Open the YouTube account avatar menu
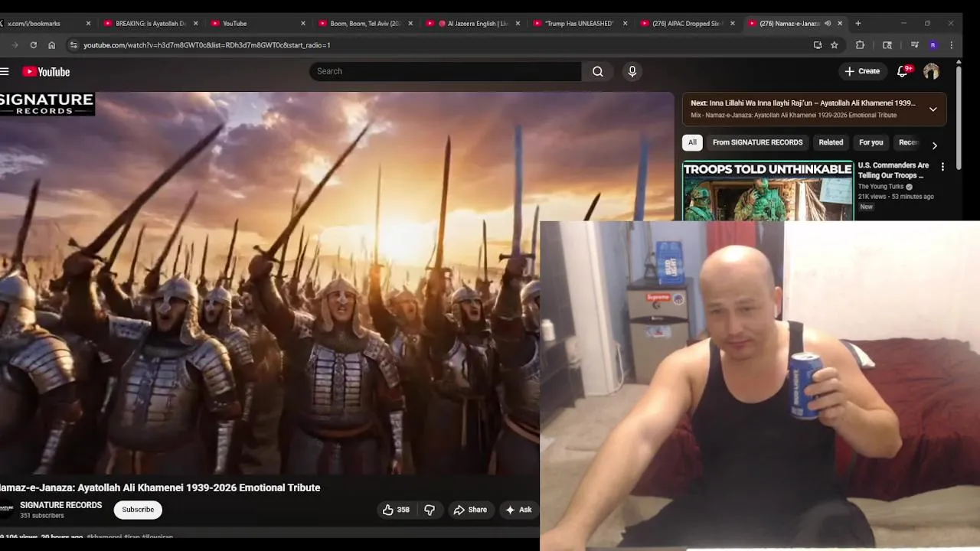This screenshot has height=551, width=980. pyautogui.click(x=931, y=71)
